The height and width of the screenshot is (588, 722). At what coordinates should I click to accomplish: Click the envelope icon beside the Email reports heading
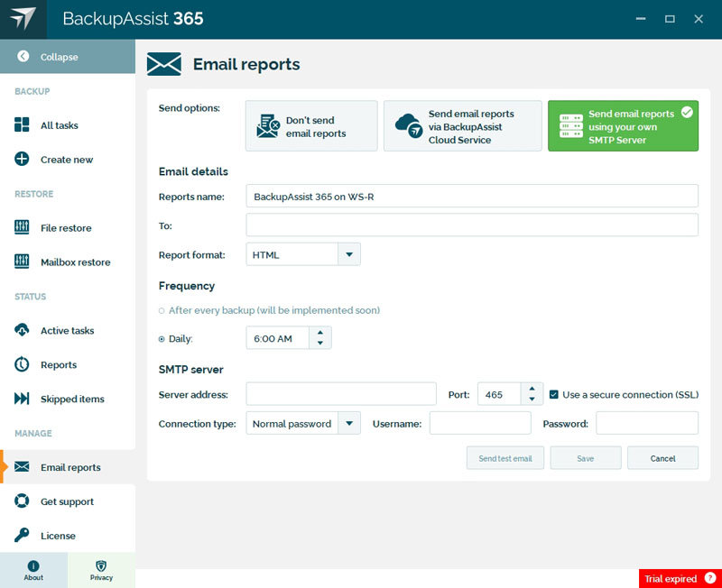click(x=164, y=64)
